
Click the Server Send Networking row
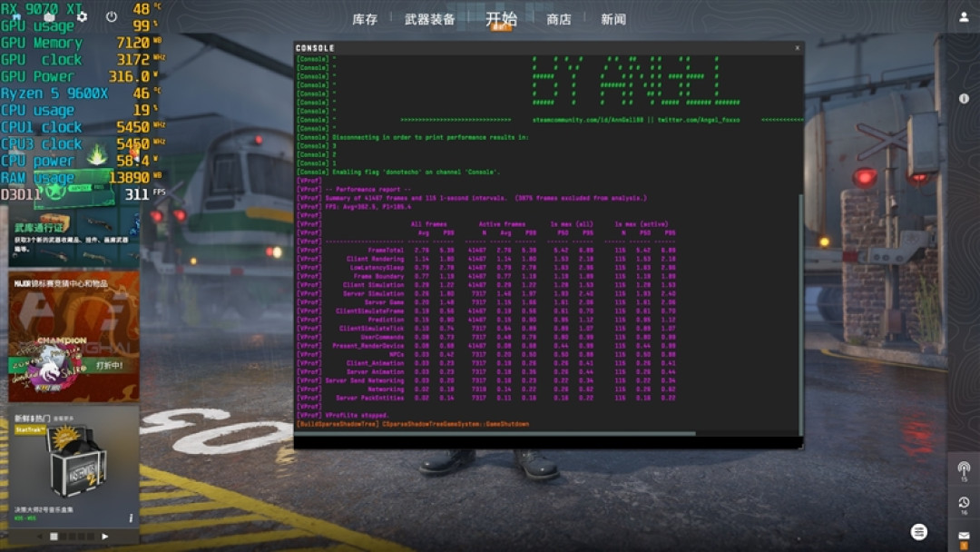pyautogui.click(x=486, y=380)
